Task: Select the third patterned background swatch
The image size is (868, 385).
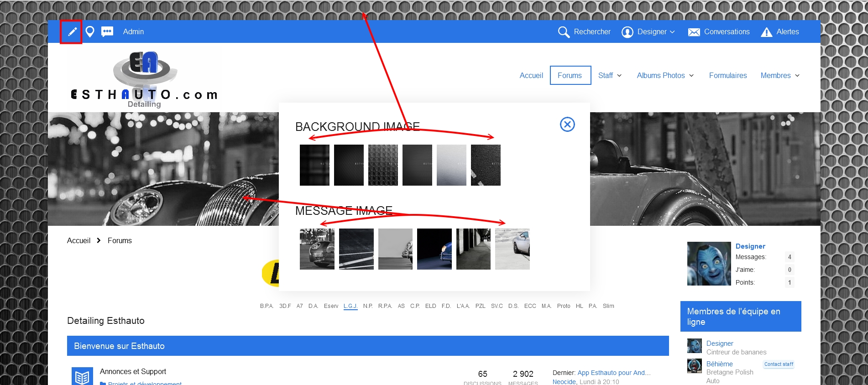Action: (x=383, y=165)
